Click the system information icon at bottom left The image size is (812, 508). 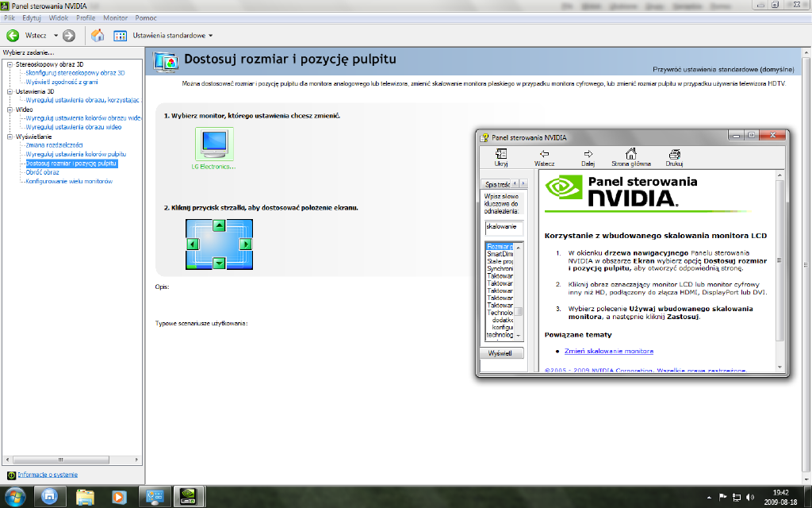coord(11,475)
